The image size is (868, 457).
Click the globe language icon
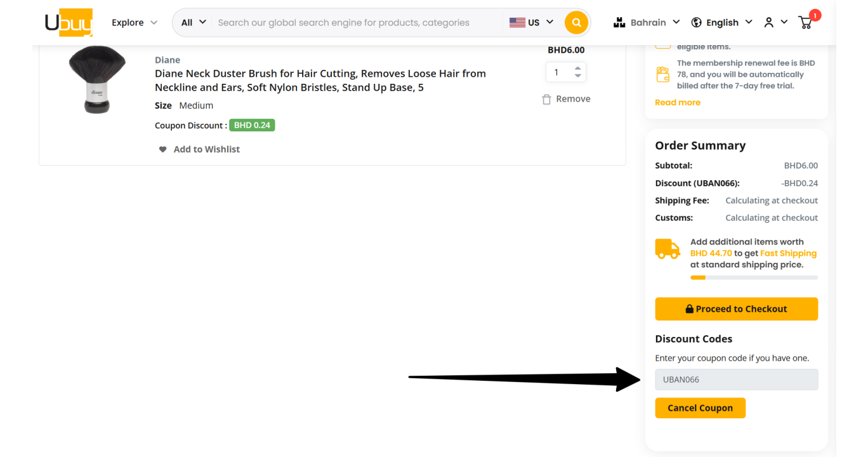696,22
